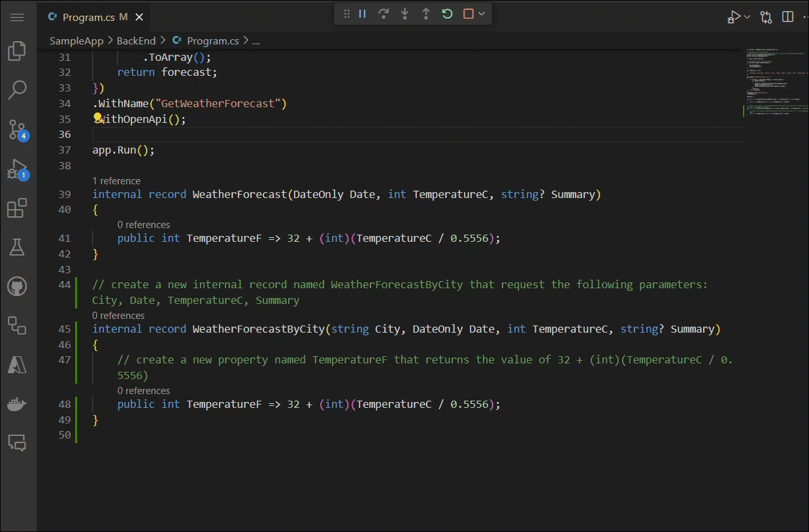Image resolution: width=809 pixels, height=532 pixels.
Task: Click Step Over in debug toolbar
Action: click(384, 14)
